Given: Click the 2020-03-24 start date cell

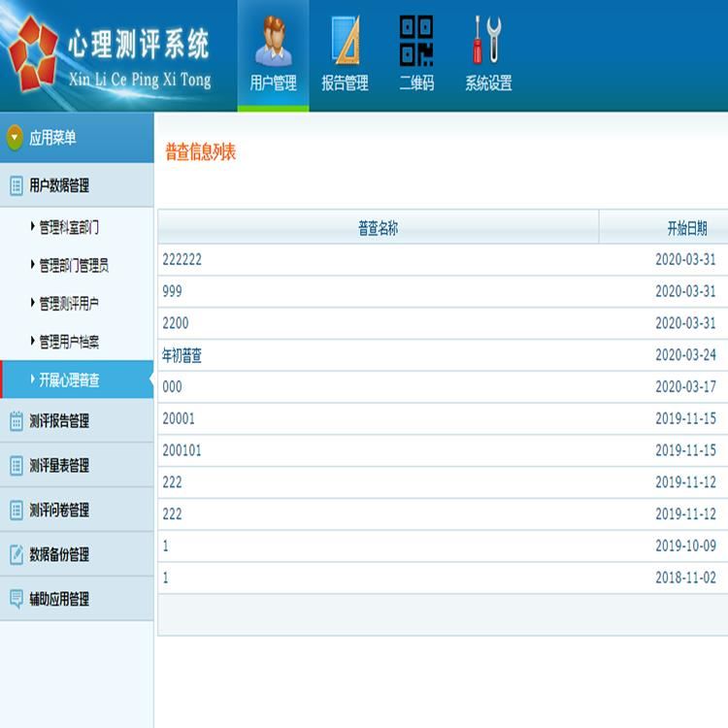Looking at the screenshot, I should tap(685, 355).
